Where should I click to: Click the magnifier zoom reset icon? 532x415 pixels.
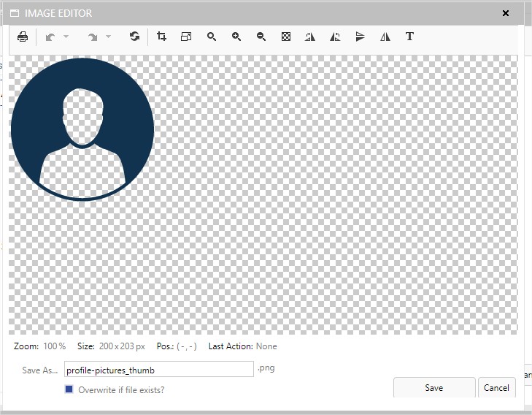(x=212, y=37)
